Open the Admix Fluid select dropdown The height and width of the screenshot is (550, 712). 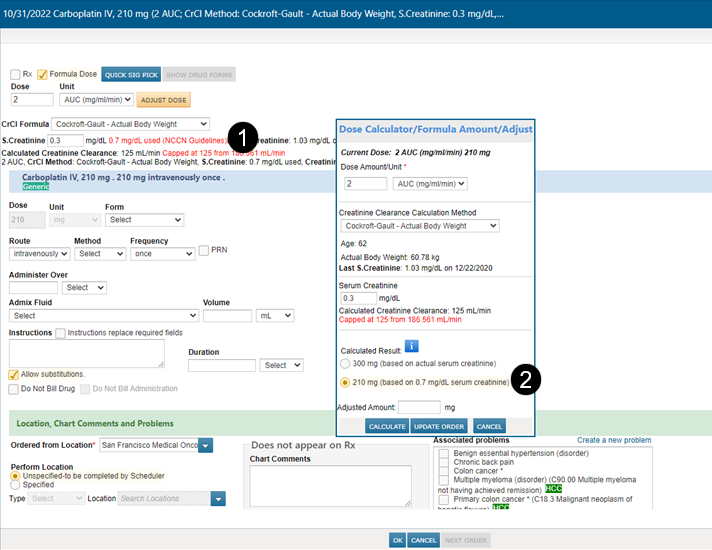103,315
